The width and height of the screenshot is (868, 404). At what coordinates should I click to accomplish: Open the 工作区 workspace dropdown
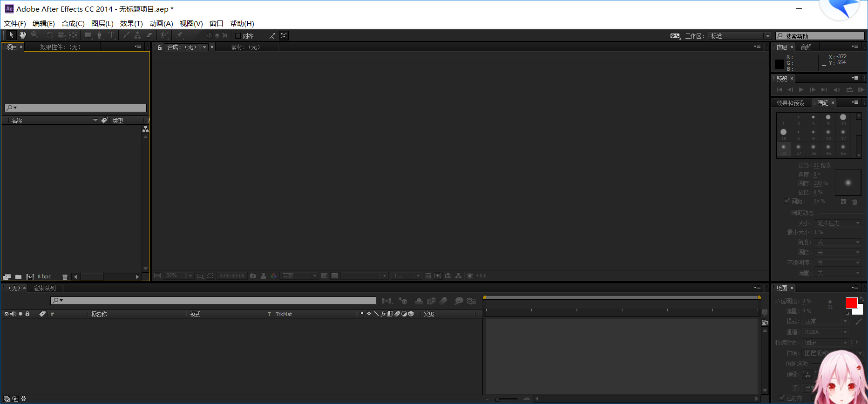tap(740, 36)
